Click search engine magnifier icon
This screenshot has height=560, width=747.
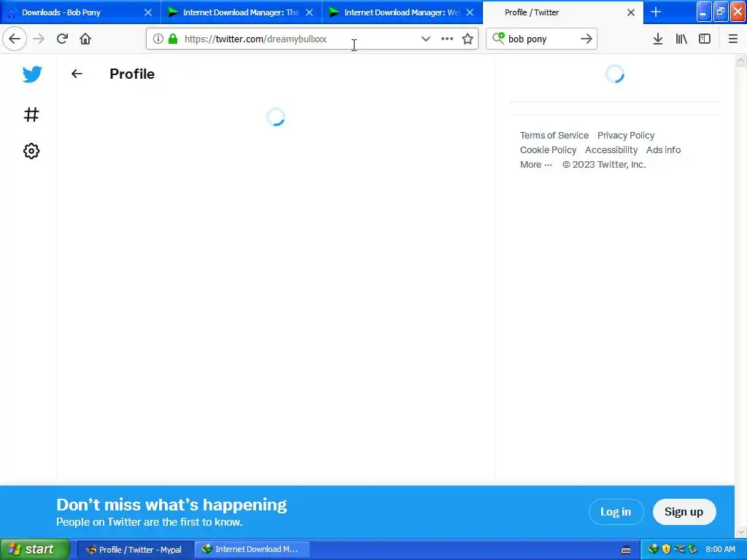tap(498, 38)
